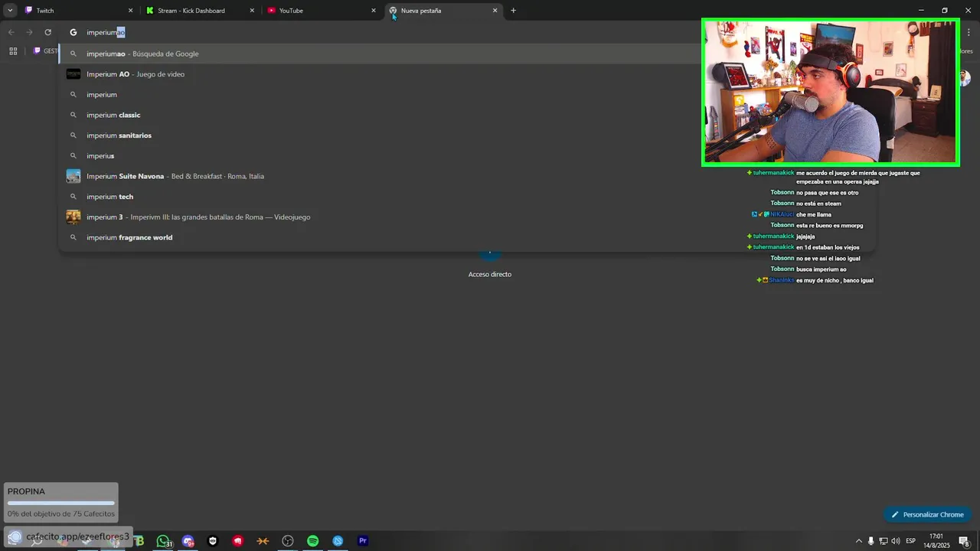Click the webcam overlay video
Viewport: 980px width, 551px height.
click(x=831, y=93)
